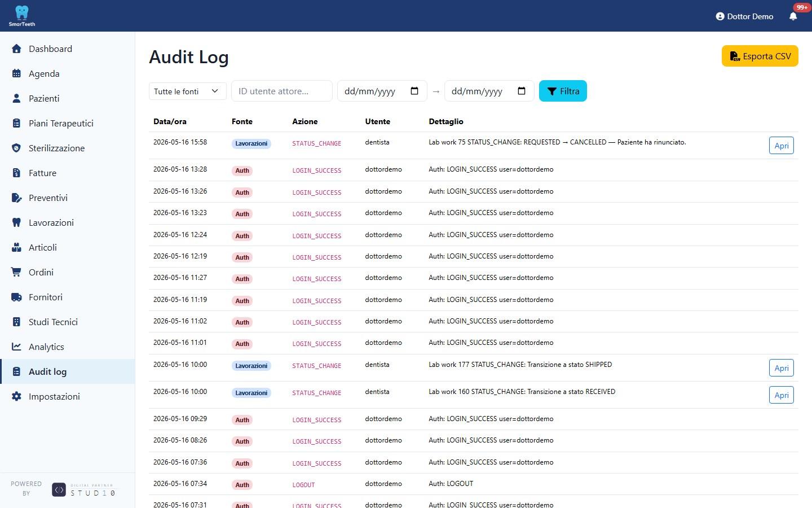The height and width of the screenshot is (508, 812).
Task: Click the Fornitori truck icon
Action: tap(16, 297)
